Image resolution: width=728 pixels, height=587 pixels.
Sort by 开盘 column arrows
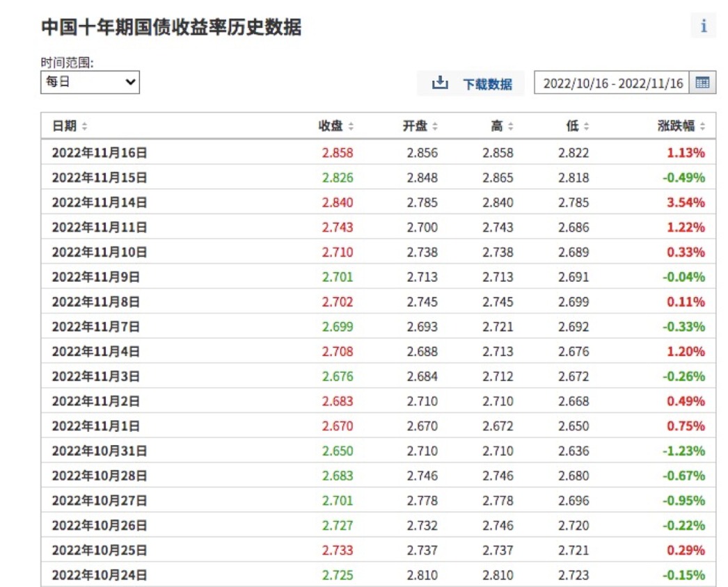click(435, 127)
